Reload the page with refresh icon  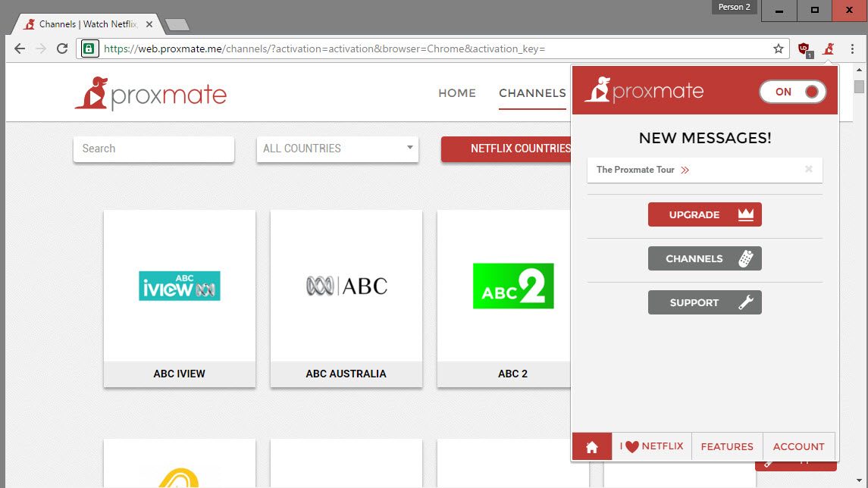(x=62, y=48)
